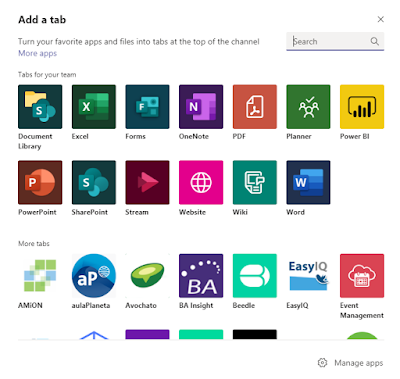Pick the aulaPlaneta app icon

(94, 276)
